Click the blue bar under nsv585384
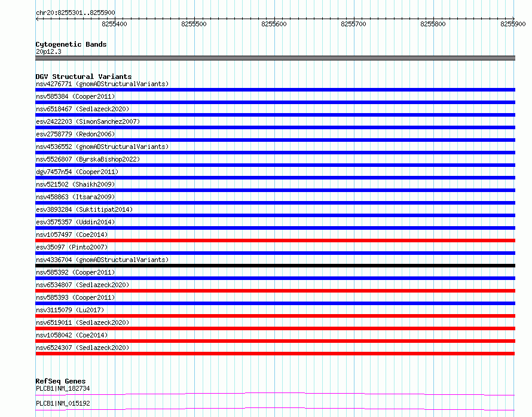 275,102
